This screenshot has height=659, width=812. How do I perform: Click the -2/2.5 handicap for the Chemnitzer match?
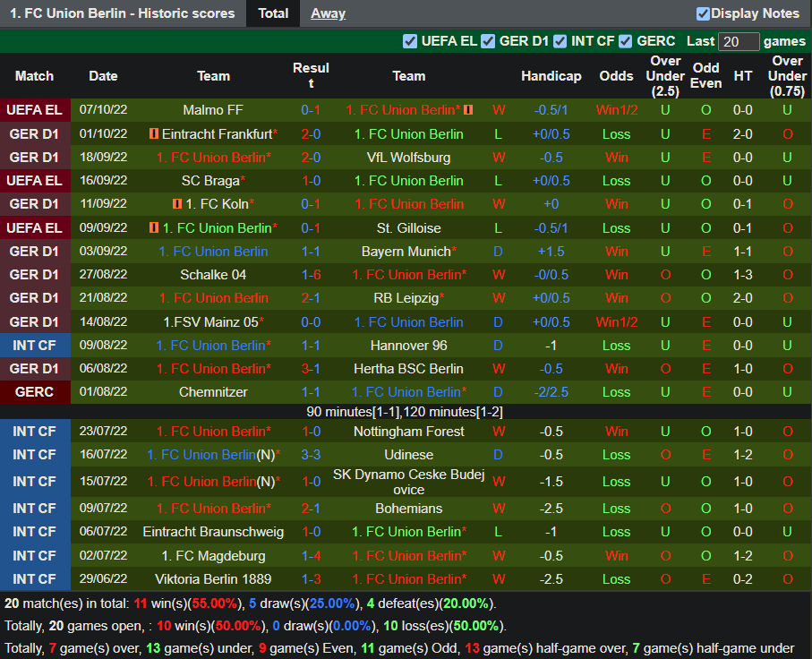point(551,392)
